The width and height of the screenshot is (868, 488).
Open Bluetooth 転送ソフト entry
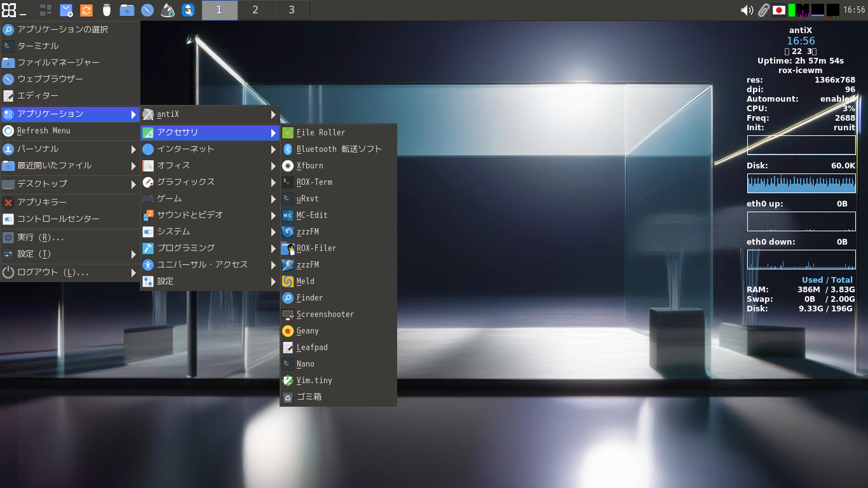click(x=339, y=149)
